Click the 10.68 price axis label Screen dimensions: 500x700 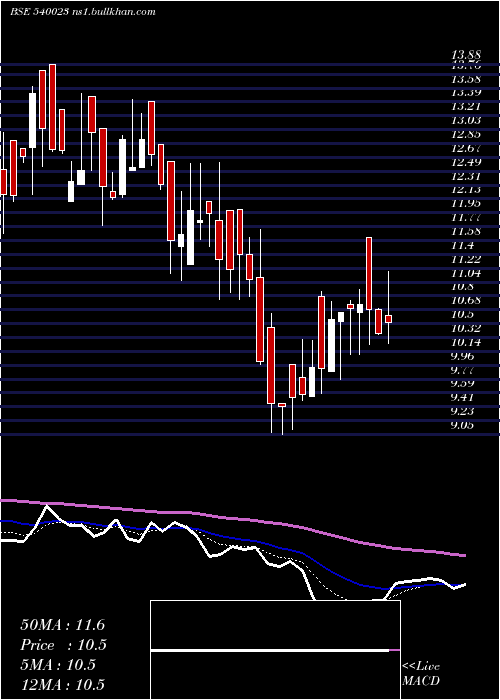[x=466, y=300]
